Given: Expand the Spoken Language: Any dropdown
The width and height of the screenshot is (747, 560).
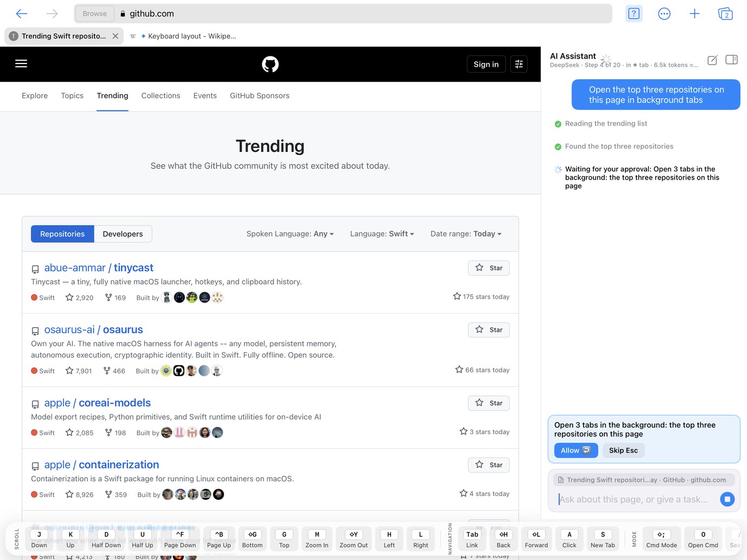Looking at the screenshot, I should pos(290,234).
